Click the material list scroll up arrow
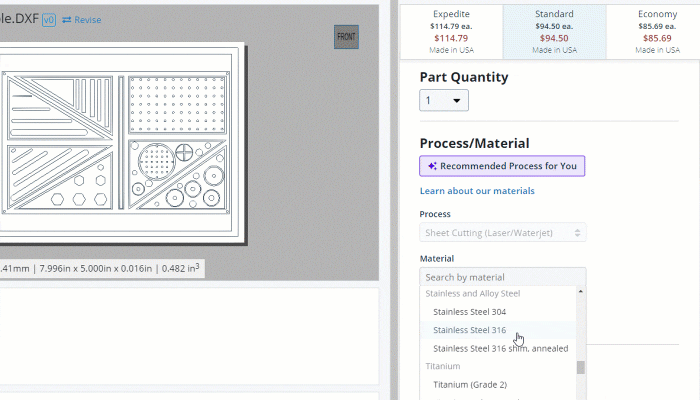This screenshot has width=700, height=400. pyautogui.click(x=581, y=292)
